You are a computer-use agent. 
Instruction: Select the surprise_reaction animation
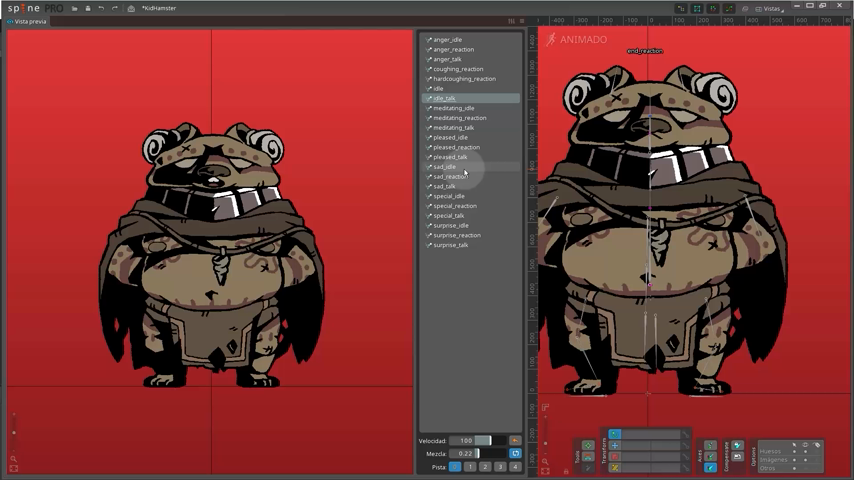click(471, 236)
